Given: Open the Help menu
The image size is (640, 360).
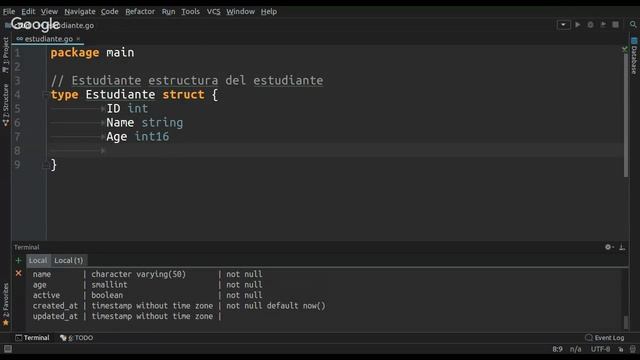Looking at the screenshot, I should pos(269,11).
